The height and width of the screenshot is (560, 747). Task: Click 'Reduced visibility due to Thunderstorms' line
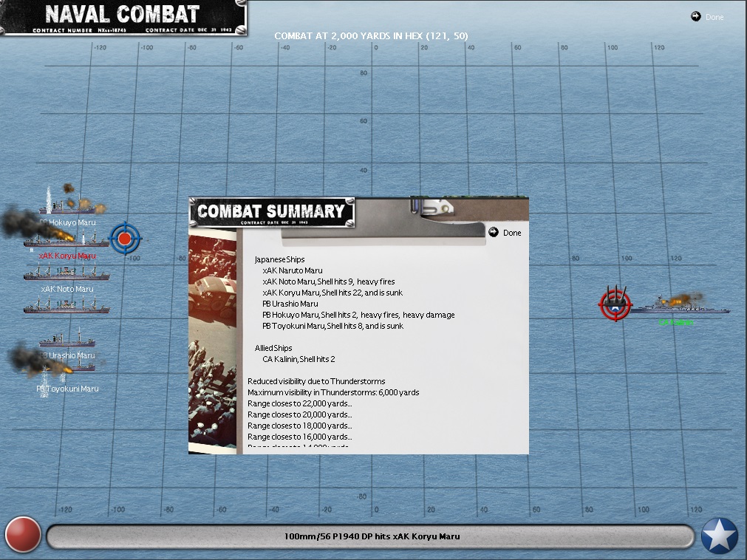click(x=316, y=381)
